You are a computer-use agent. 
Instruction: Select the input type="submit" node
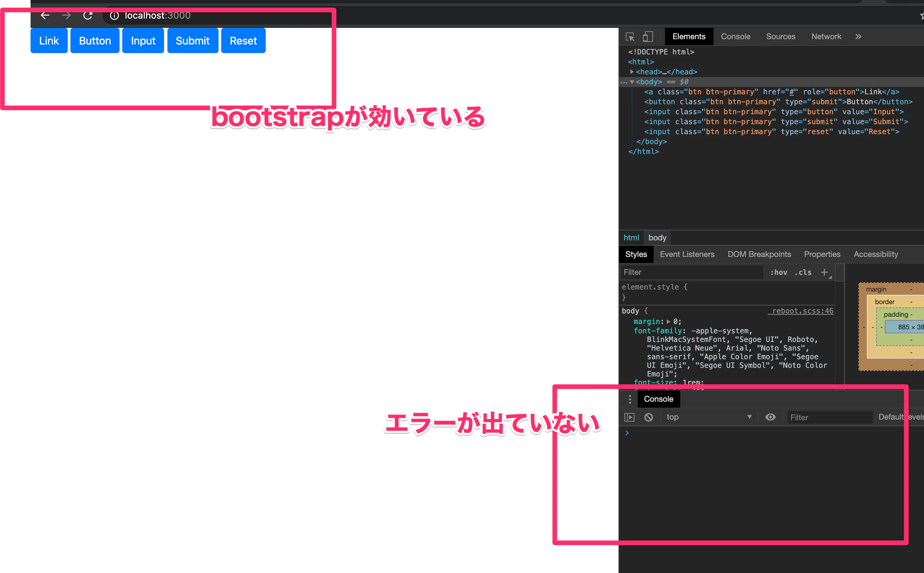(x=776, y=122)
